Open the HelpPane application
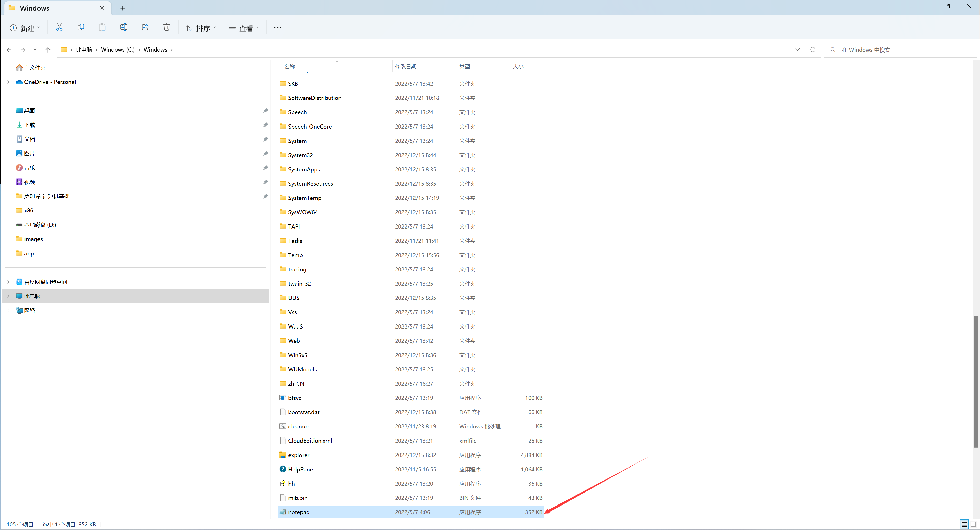The height and width of the screenshot is (530, 980). [x=301, y=469]
